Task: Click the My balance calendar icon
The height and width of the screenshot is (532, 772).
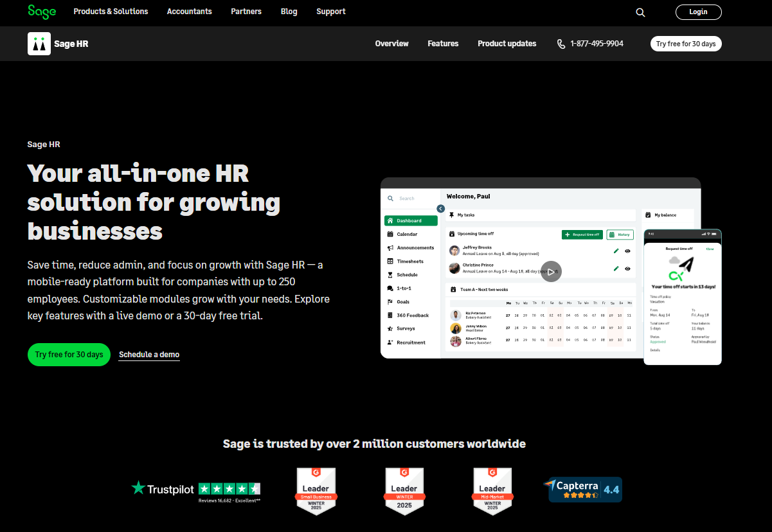Action: 649,215
